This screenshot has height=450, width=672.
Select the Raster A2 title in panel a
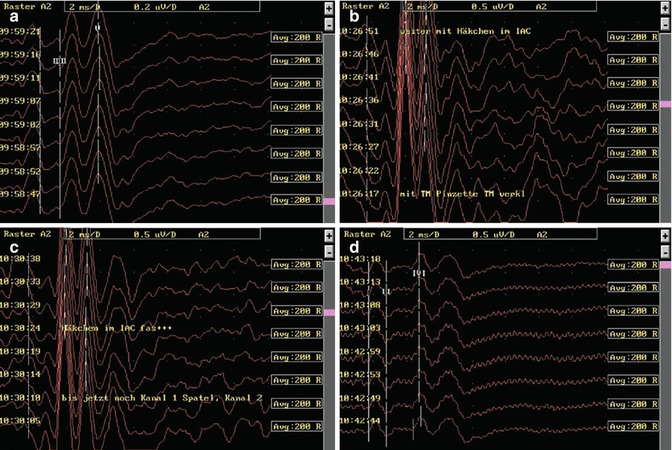(x=27, y=6)
